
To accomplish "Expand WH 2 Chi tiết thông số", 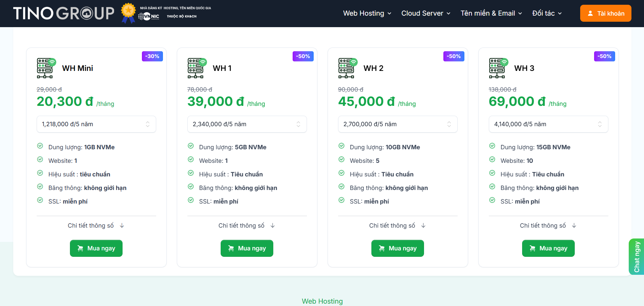I will [397, 226].
